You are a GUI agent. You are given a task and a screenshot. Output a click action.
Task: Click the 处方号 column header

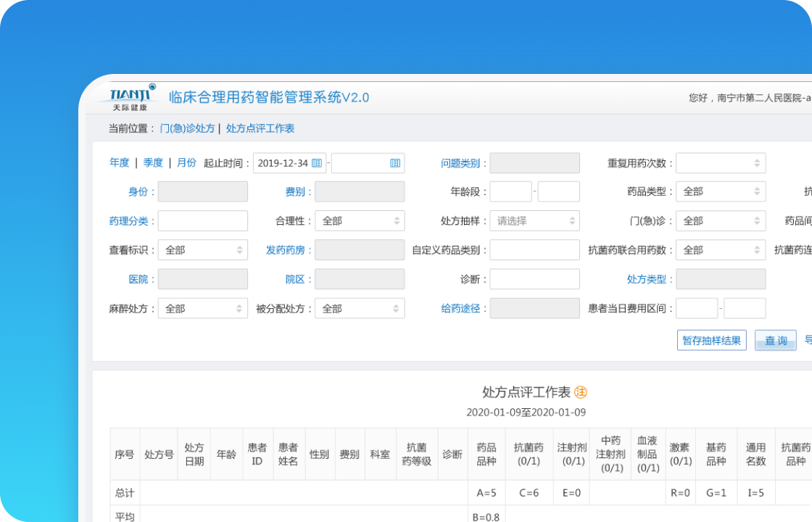(159, 454)
